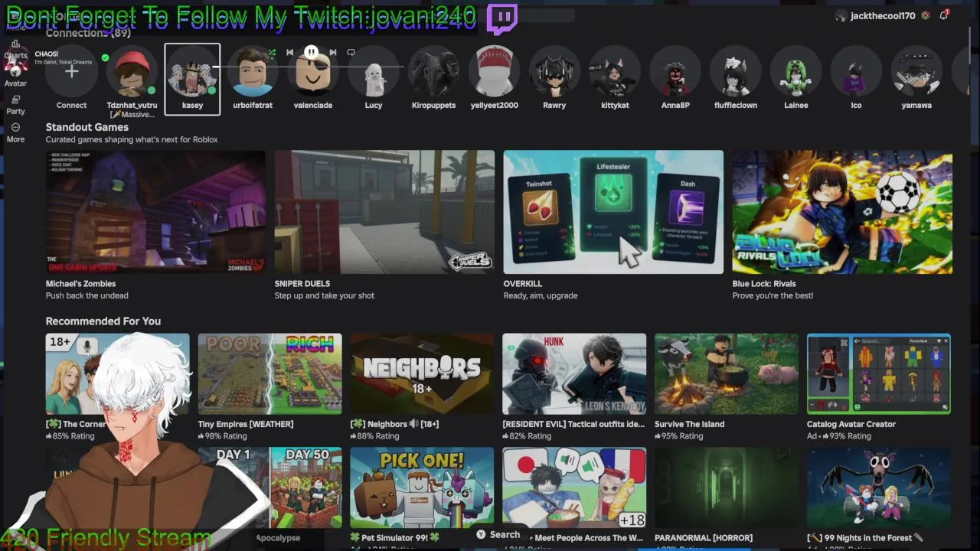Open the notifications bell icon
The image size is (980, 551).
pos(943,15)
